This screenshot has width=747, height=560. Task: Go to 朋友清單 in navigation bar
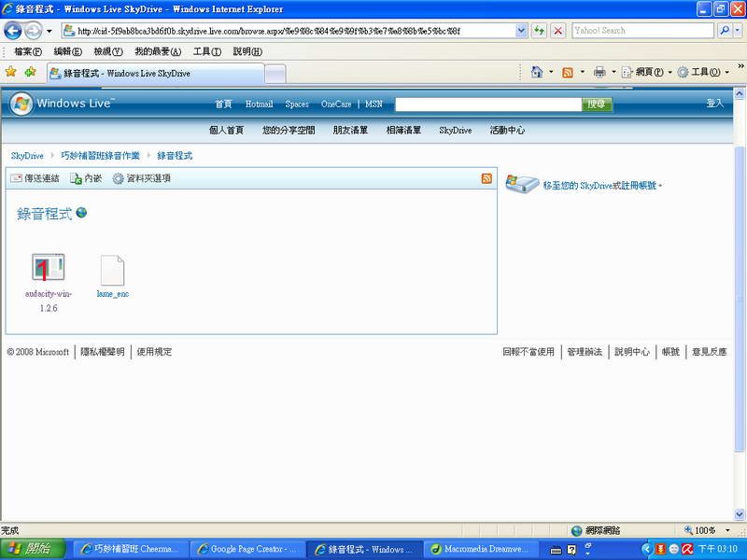[350, 130]
